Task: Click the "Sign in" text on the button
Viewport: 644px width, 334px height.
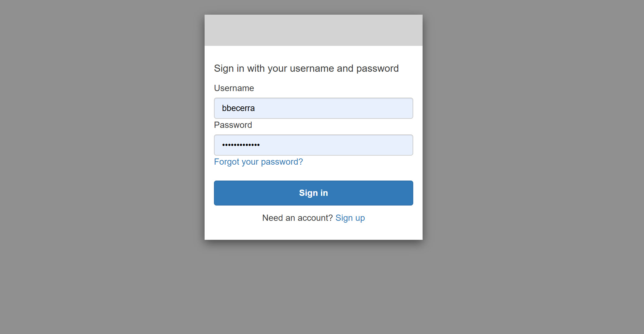Action: 313,193
